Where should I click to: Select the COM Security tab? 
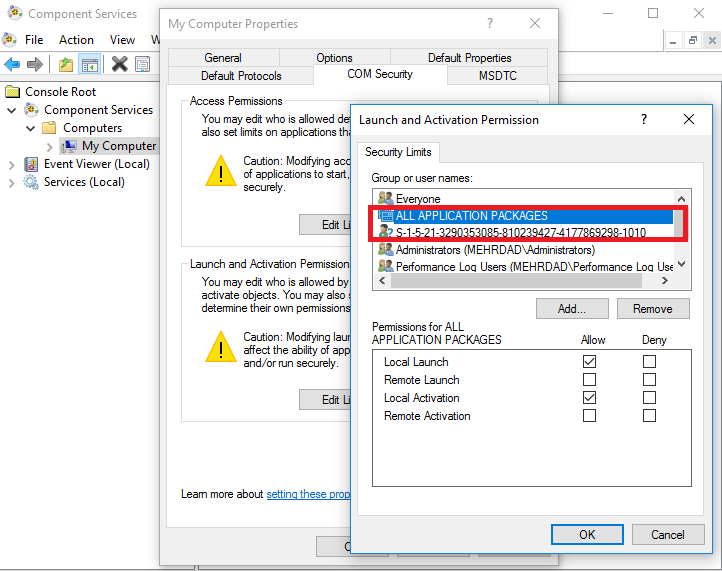click(380, 74)
